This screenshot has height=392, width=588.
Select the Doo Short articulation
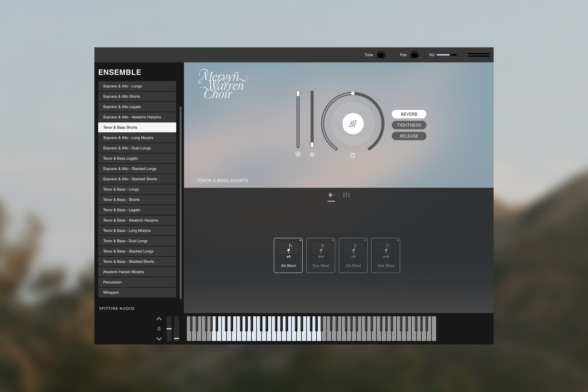click(321, 255)
